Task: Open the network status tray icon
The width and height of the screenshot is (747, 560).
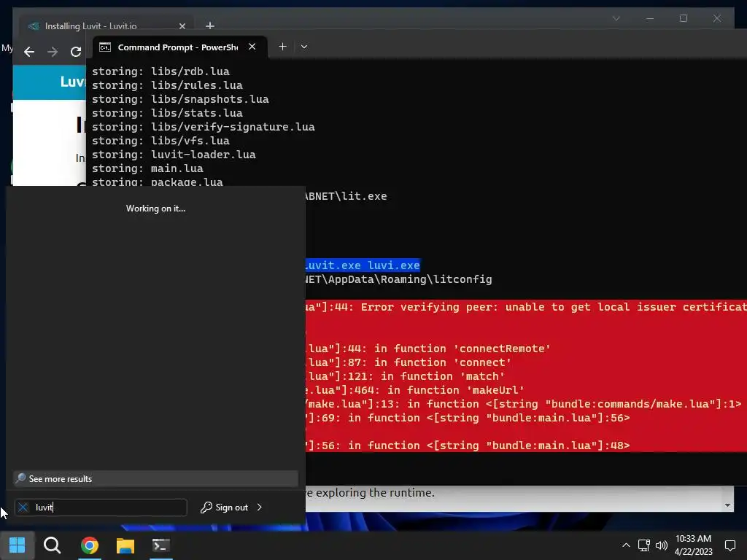Action: coord(643,545)
